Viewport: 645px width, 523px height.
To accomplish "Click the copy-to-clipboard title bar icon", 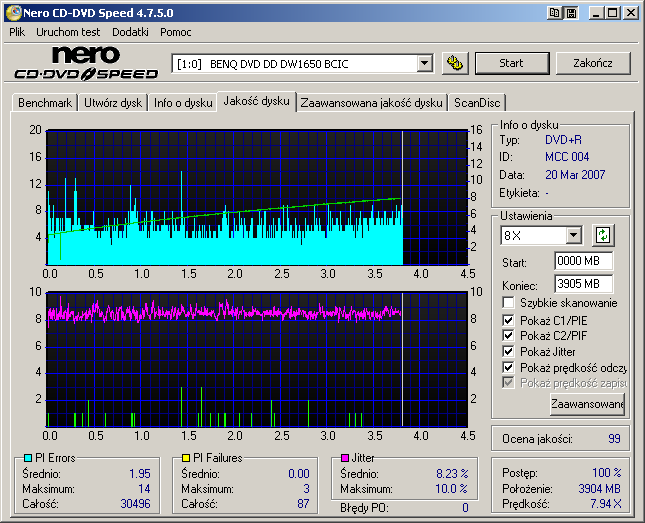I will (554, 13).
